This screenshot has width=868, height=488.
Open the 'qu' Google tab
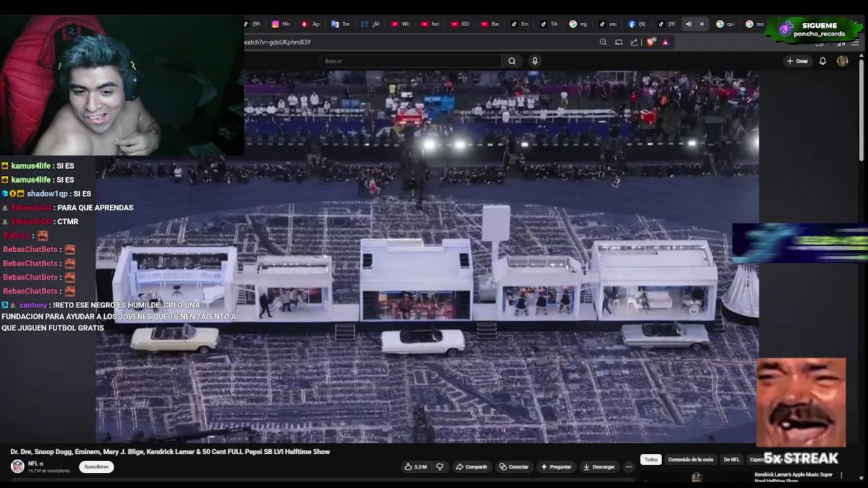pyautogui.click(x=725, y=24)
